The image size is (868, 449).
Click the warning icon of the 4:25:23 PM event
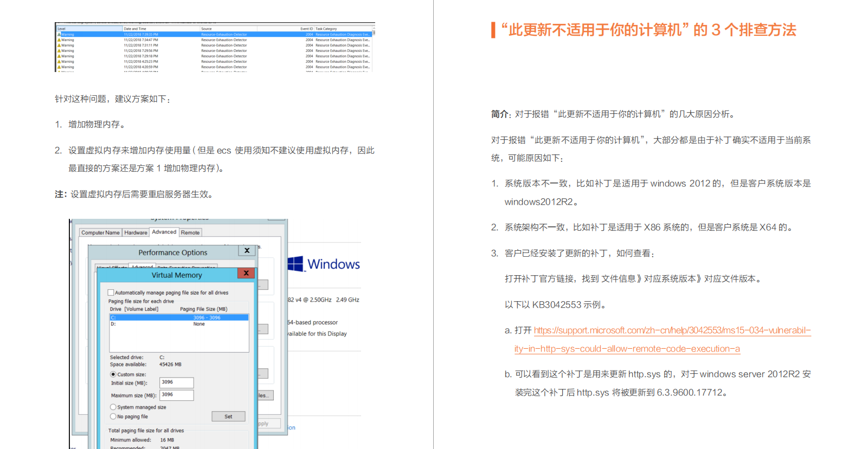[x=59, y=62]
